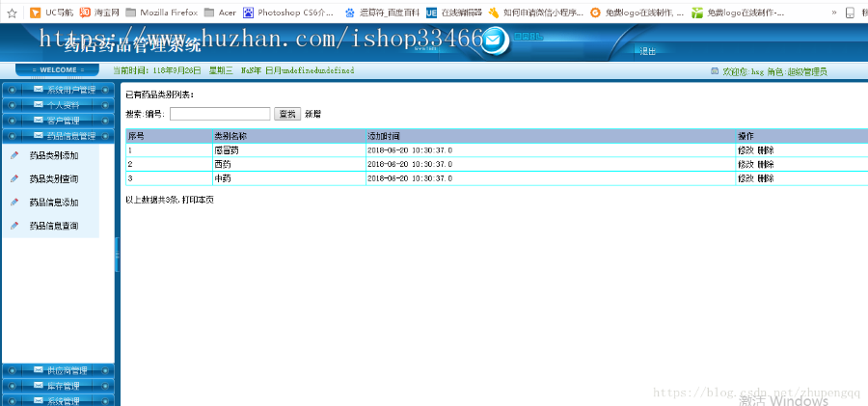This screenshot has height=406, width=868.
Task: Expand the 系统管理 menu
Action: point(58,400)
